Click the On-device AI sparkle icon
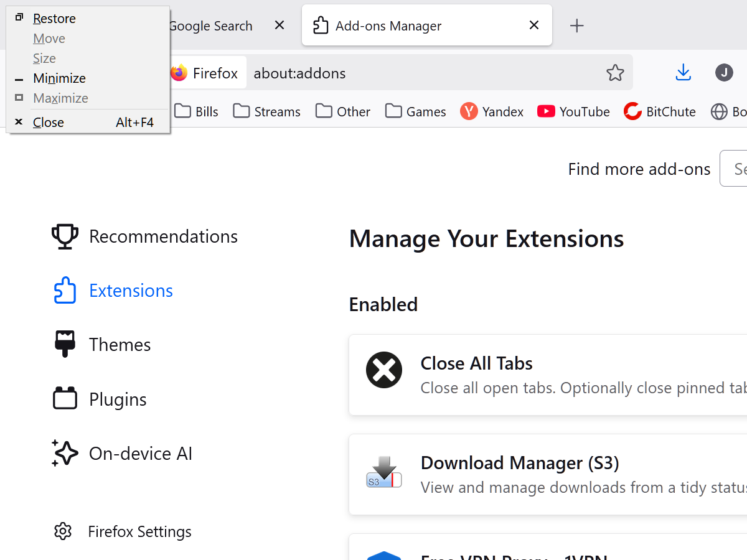 coord(65,453)
